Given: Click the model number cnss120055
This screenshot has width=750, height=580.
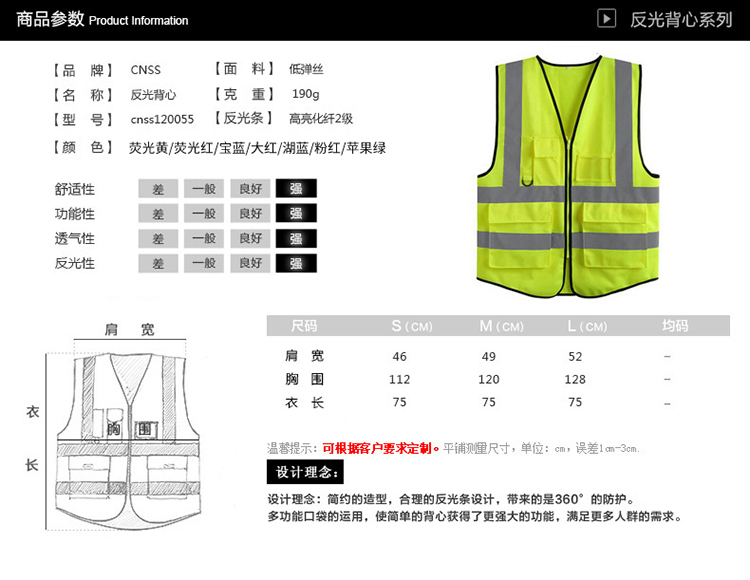Looking at the screenshot, I should point(162,119).
